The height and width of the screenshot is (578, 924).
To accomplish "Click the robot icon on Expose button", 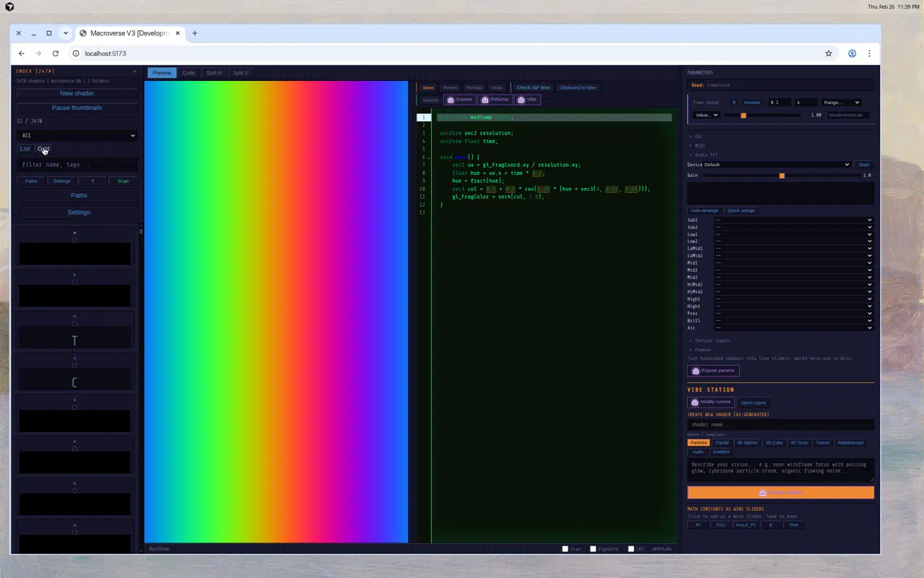I will tap(450, 100).
